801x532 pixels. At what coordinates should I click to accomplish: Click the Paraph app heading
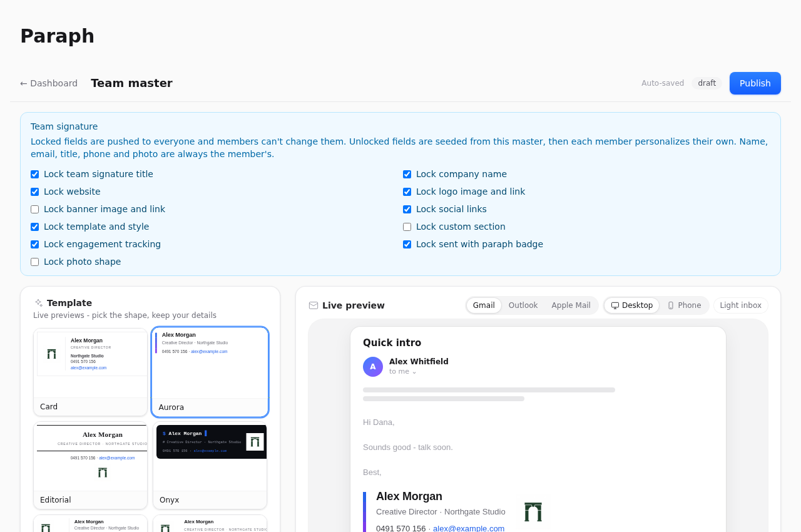point(57,36)
